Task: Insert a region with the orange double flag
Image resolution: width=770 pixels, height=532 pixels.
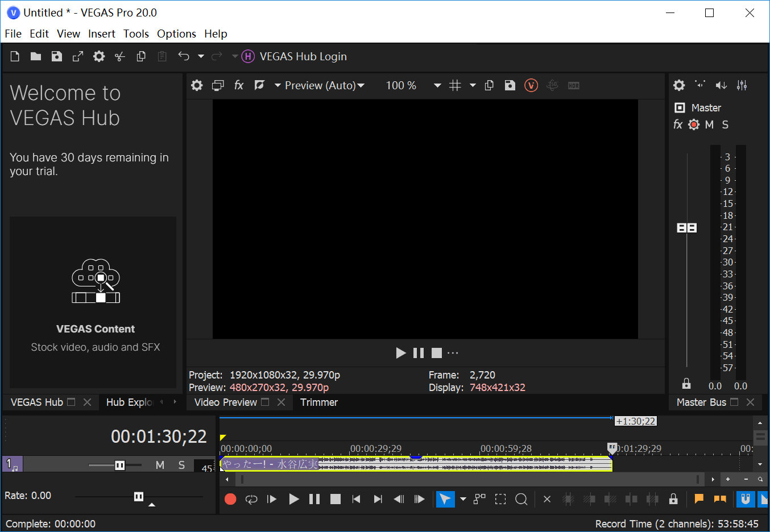Action: (x=720, y=499)
